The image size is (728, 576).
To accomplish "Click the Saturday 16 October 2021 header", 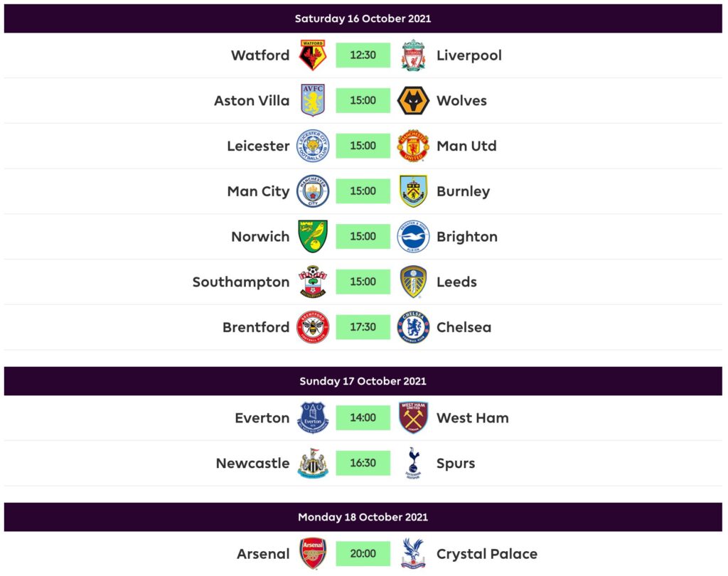I will [x=363, y=18].
